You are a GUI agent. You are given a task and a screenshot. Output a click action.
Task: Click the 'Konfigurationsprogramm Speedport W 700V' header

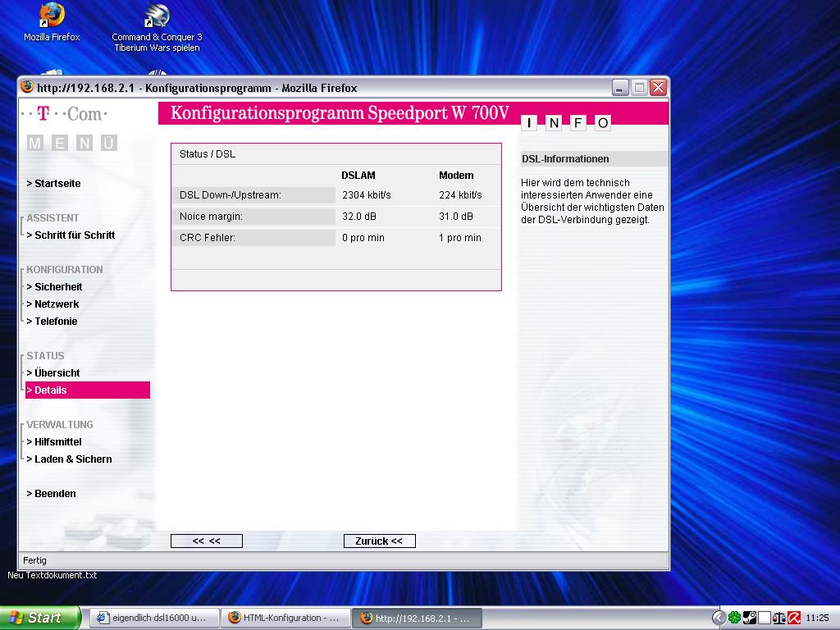click(340, 113)
